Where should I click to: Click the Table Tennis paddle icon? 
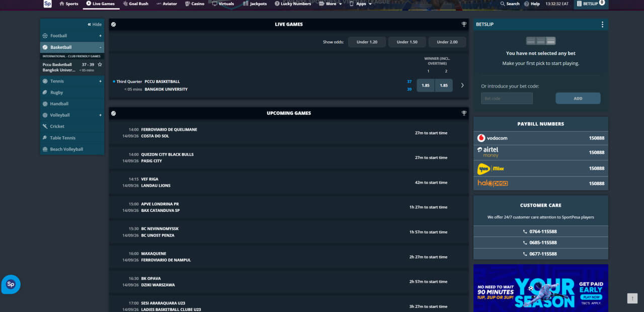click(x=45, y=138)
